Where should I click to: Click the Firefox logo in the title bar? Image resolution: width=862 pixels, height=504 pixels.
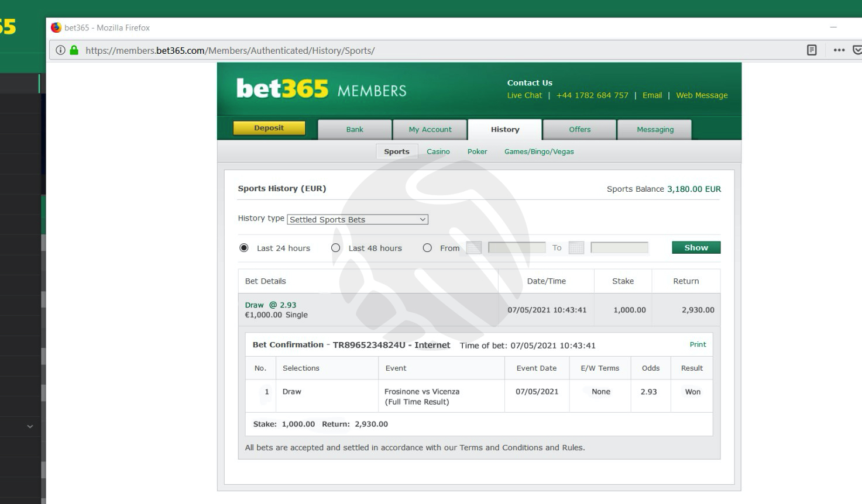pos(56,27)
